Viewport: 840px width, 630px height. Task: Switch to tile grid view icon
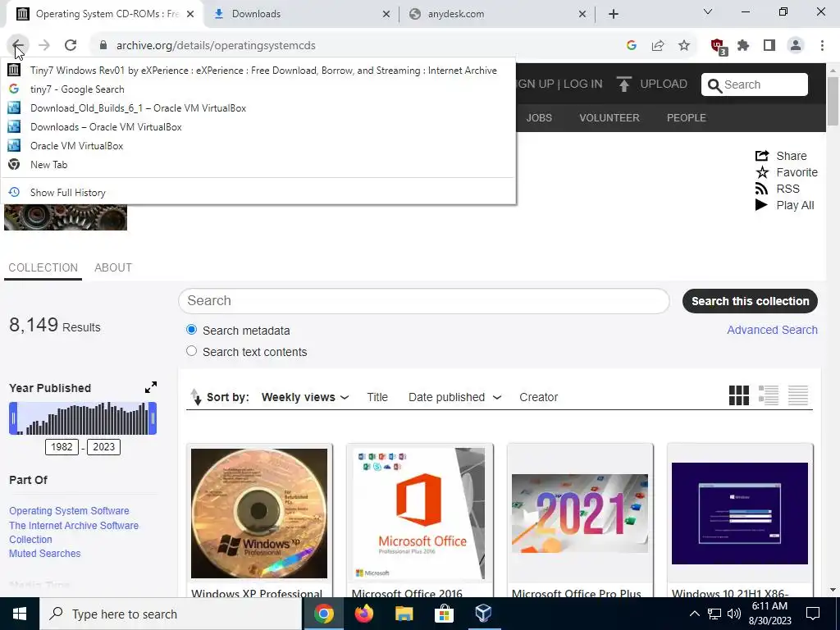739,395
